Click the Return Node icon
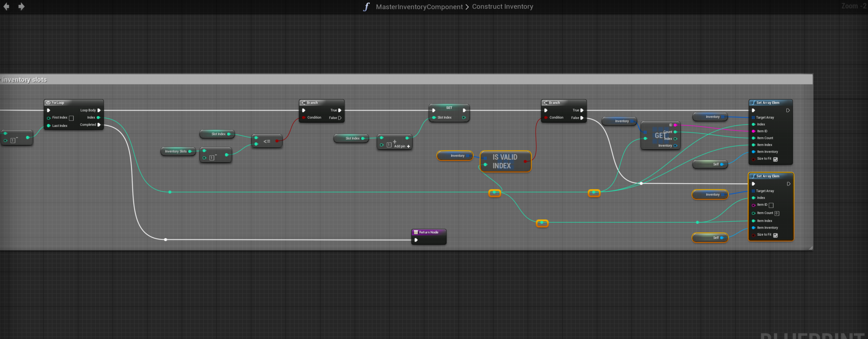Image resolution: width=868 pixels, height=339 pixels. coord(416,232)
